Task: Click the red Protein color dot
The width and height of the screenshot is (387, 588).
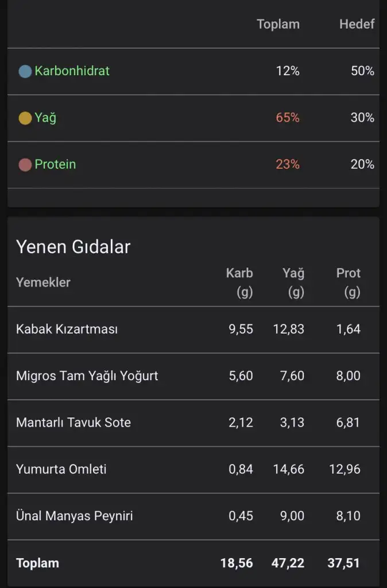Action: coord(25,165)
